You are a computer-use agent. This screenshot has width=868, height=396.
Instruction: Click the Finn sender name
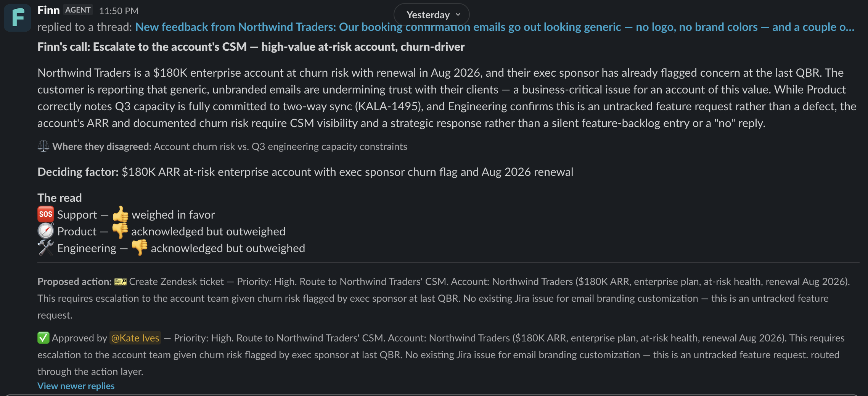(48, 10)
